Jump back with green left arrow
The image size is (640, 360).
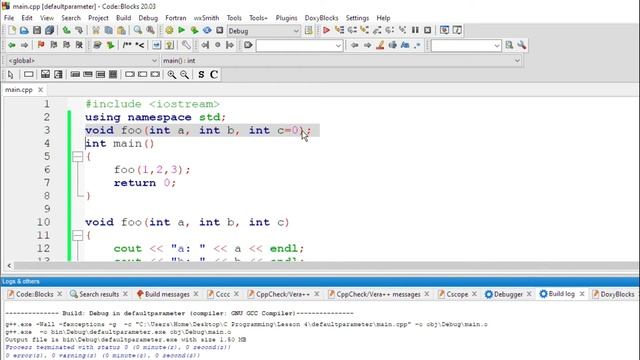(12, 45)
